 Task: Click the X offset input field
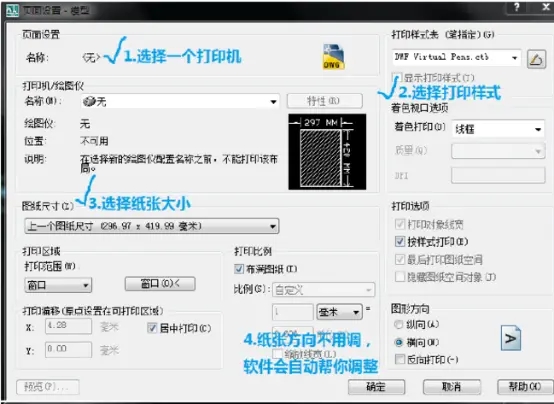[x=69, y=326]
